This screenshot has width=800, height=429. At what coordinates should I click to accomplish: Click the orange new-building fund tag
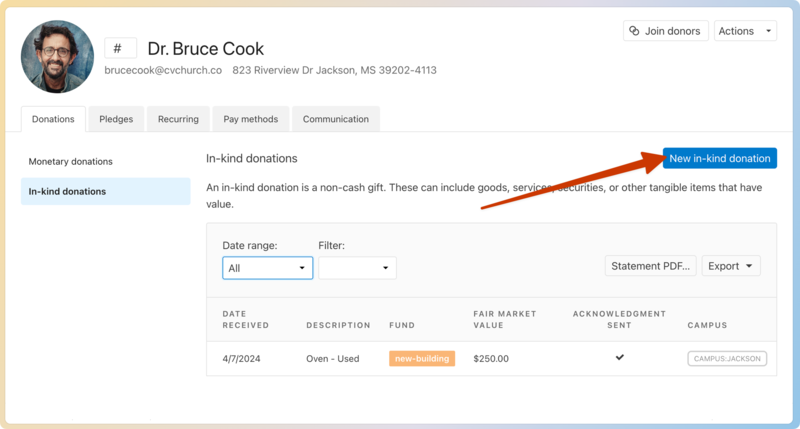(421, 358)
